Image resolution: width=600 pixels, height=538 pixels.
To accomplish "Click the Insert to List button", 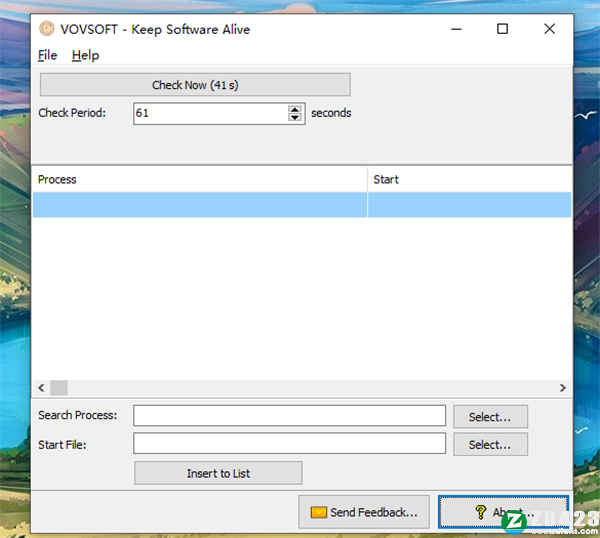I will (x=218, y=473).
